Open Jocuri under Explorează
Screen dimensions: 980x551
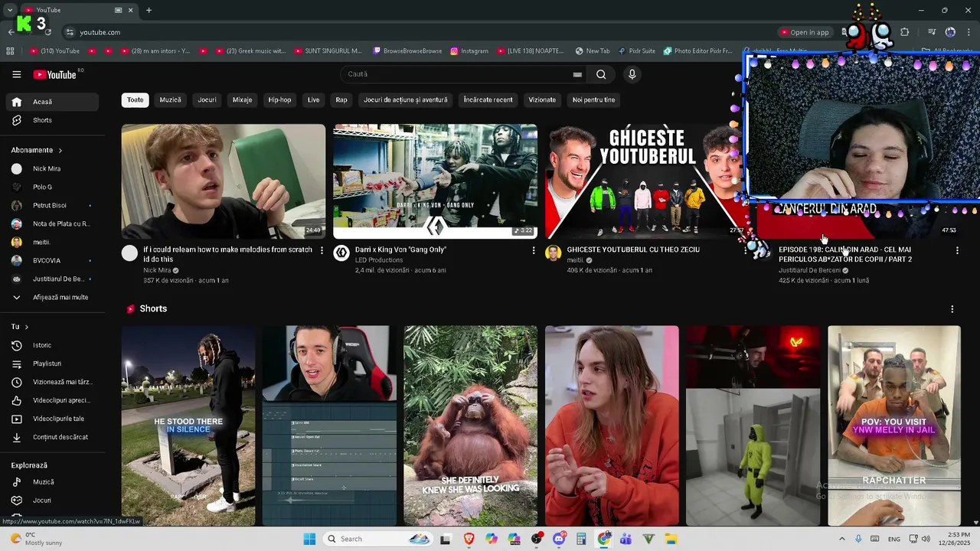(x=52, y=500)
